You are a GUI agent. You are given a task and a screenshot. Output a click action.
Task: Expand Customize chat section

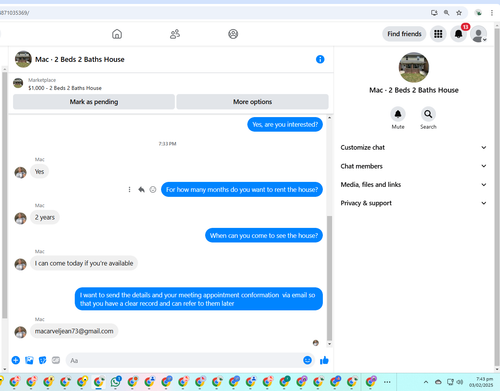413,147
